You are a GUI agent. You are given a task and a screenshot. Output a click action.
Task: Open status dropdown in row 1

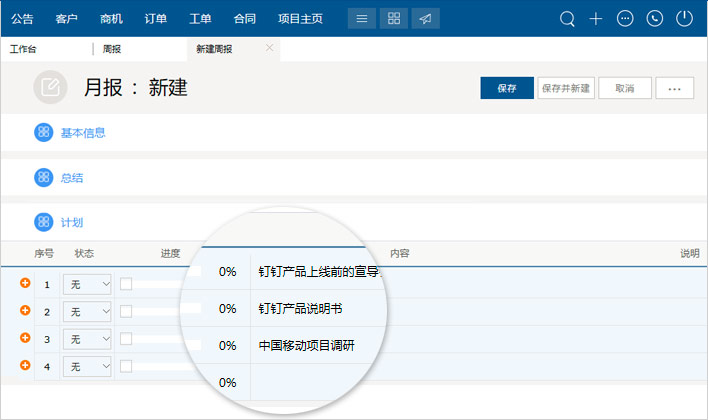tap(87, 285)
